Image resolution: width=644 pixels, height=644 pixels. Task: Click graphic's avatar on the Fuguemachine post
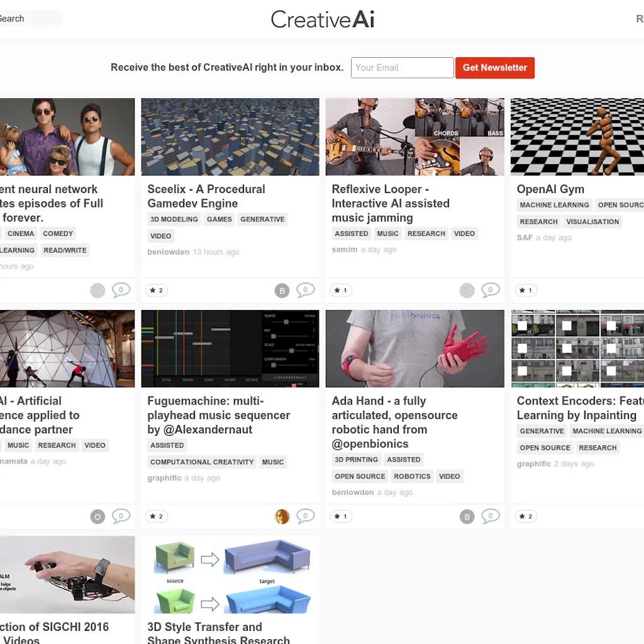tap(282, 516)
